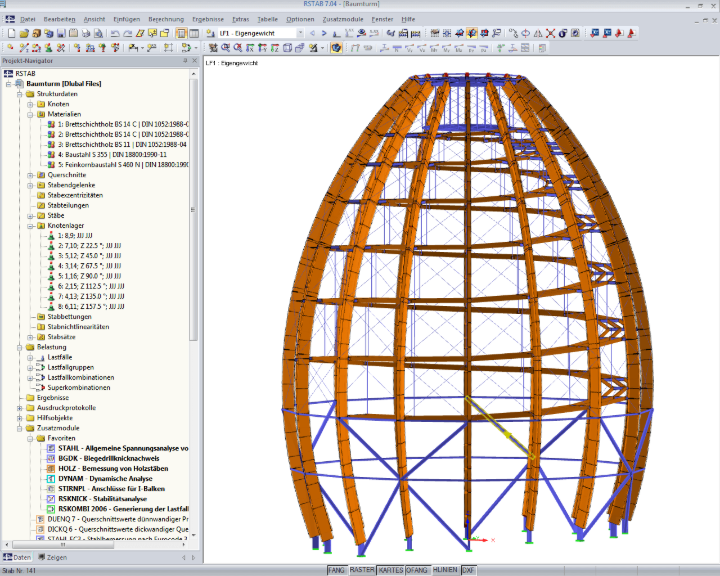This screenshot has height=576, width=720.
Task: Click the red X delete icon
Action: 551,33
